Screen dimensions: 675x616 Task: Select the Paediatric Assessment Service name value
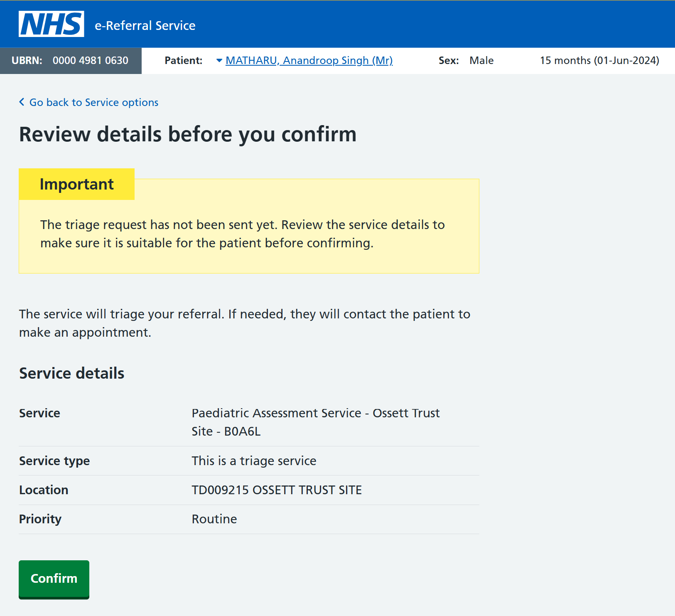[x=316, y=422]
